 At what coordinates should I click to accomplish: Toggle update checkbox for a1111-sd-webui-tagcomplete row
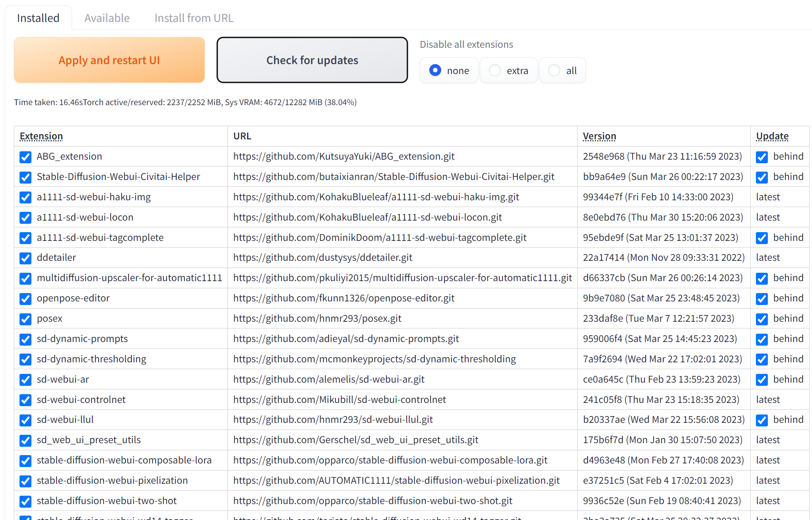pos(762,238)
